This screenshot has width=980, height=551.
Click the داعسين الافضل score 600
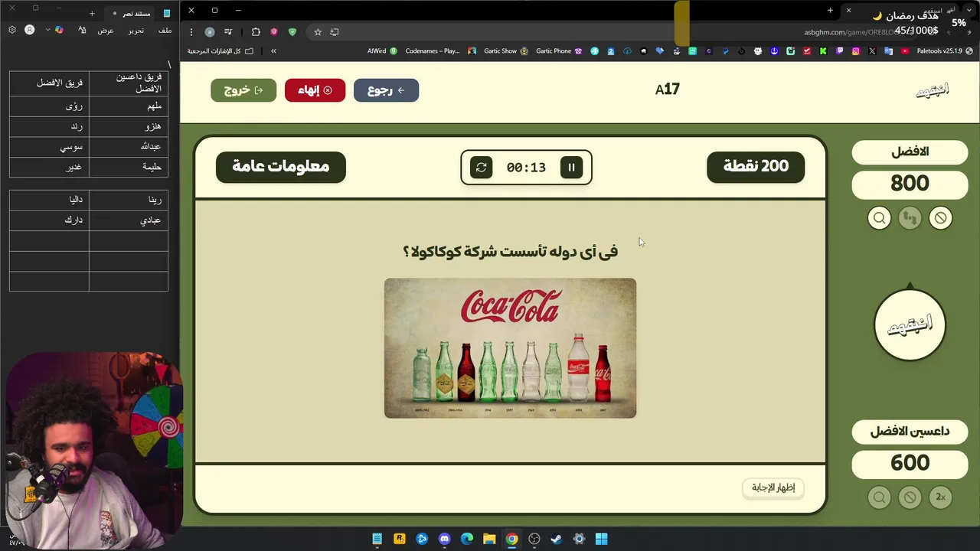click(x=910, y=463)
